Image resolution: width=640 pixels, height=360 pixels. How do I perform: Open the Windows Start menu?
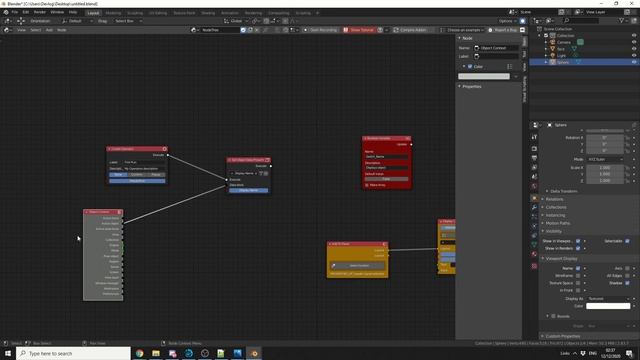[8, 353]
